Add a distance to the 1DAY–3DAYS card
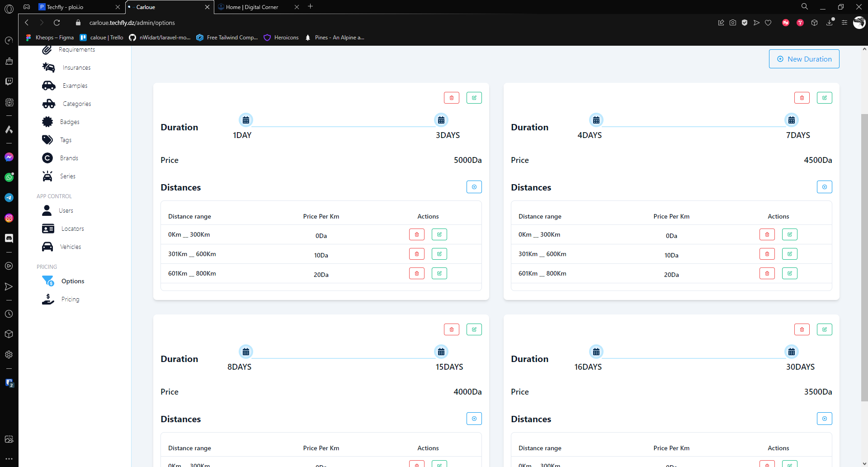Screen dimensions: 868x467 pyautogui.click(x=474, y=187)
